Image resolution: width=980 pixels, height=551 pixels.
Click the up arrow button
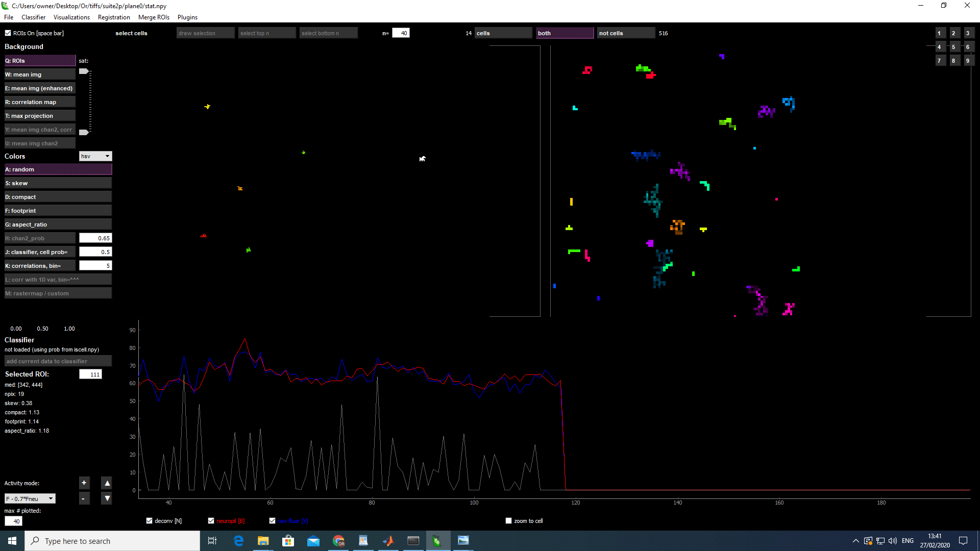point(107,483)
